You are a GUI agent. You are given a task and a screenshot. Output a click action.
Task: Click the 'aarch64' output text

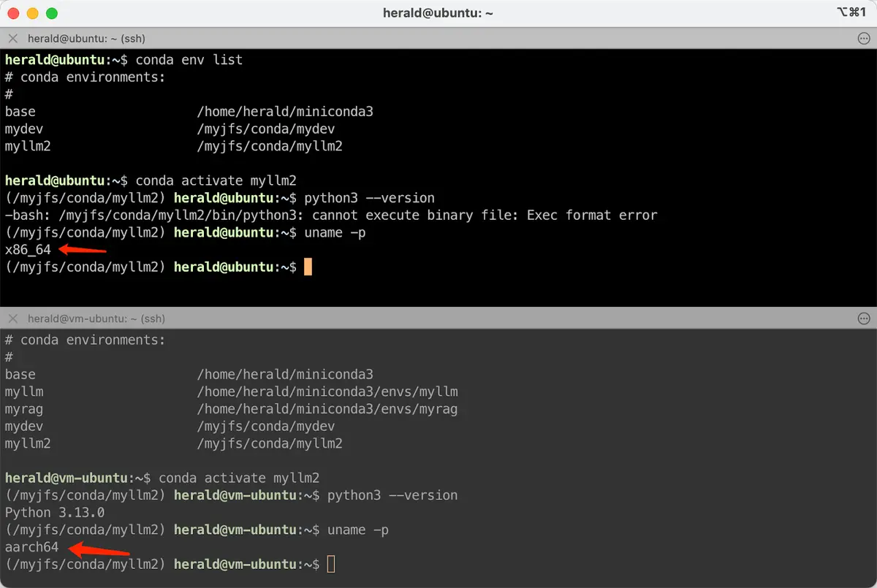pyautogui.click(x=31, y=546)
